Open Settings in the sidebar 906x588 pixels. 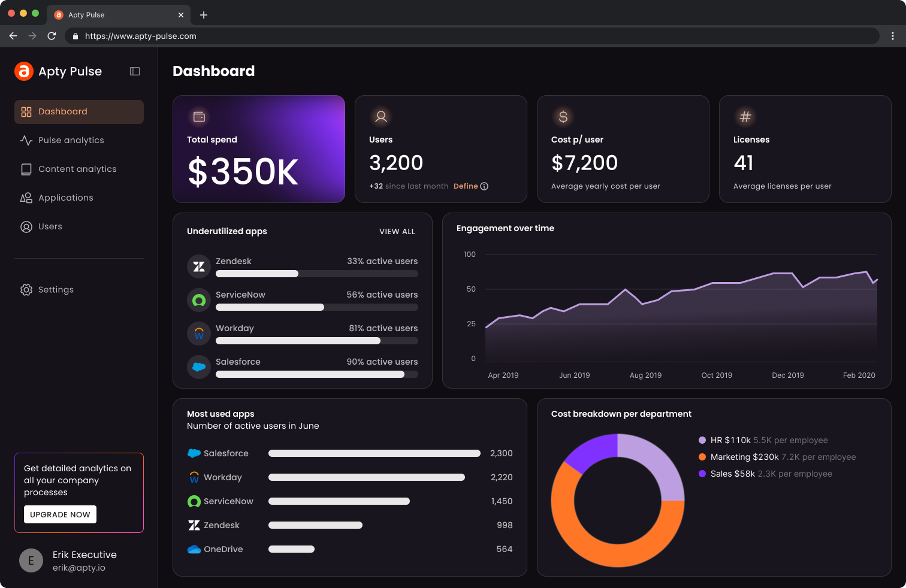tap(56, 290)
